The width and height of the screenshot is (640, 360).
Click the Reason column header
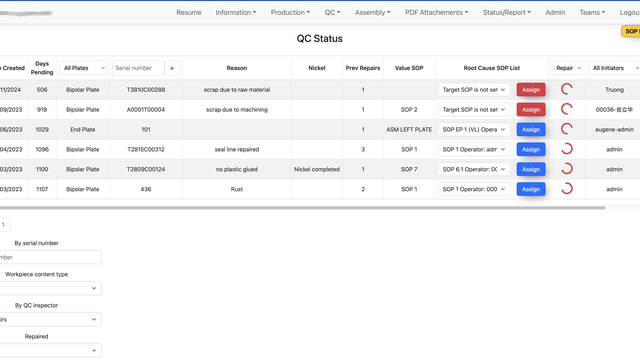pos(237,68)
